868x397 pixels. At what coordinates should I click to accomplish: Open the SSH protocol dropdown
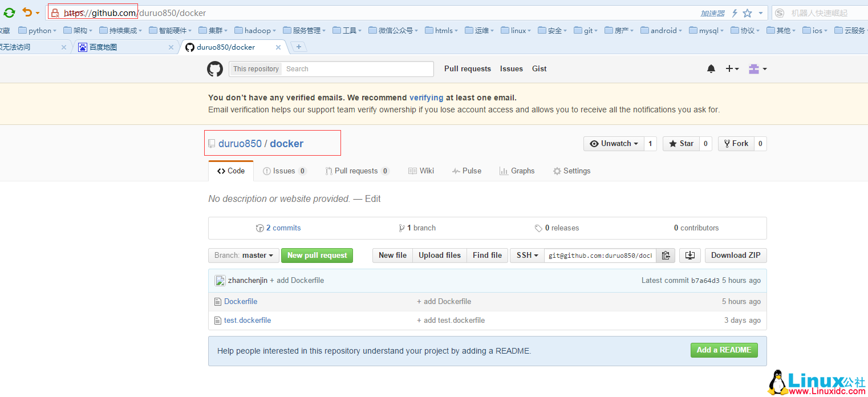(526, 255)
